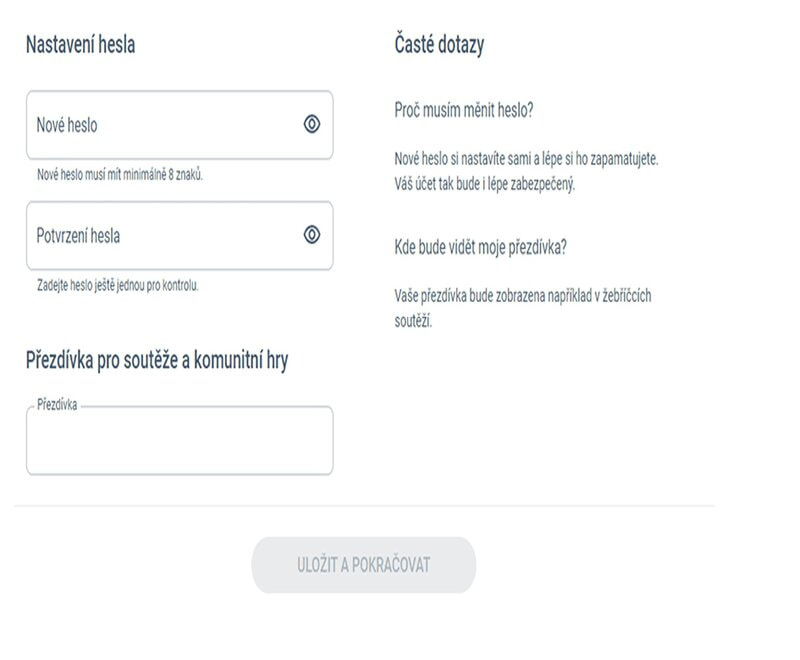The image size is (800, 660).
Task: Click 'Zadejte heslo ještě jednou pro kontrolu' hint
Action: 118,285
